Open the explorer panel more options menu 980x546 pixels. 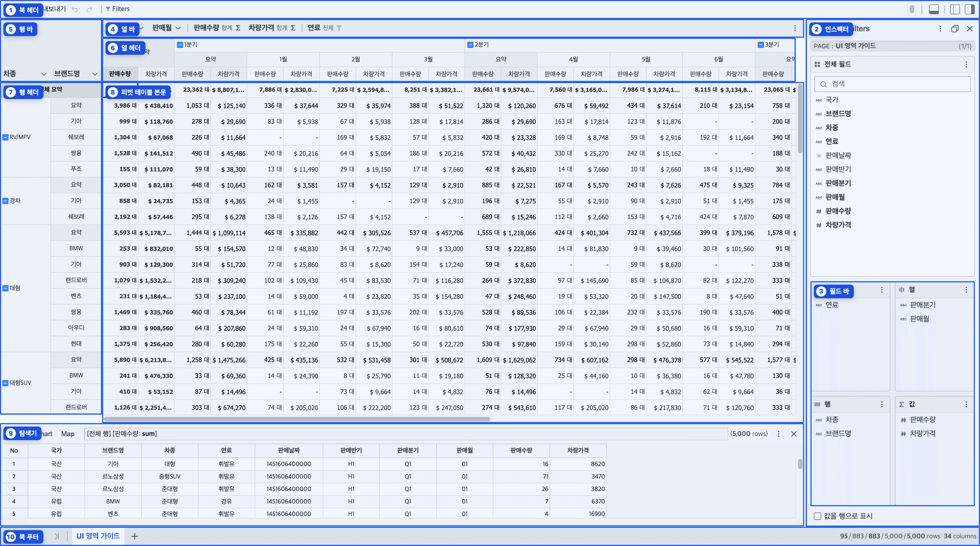778,434
